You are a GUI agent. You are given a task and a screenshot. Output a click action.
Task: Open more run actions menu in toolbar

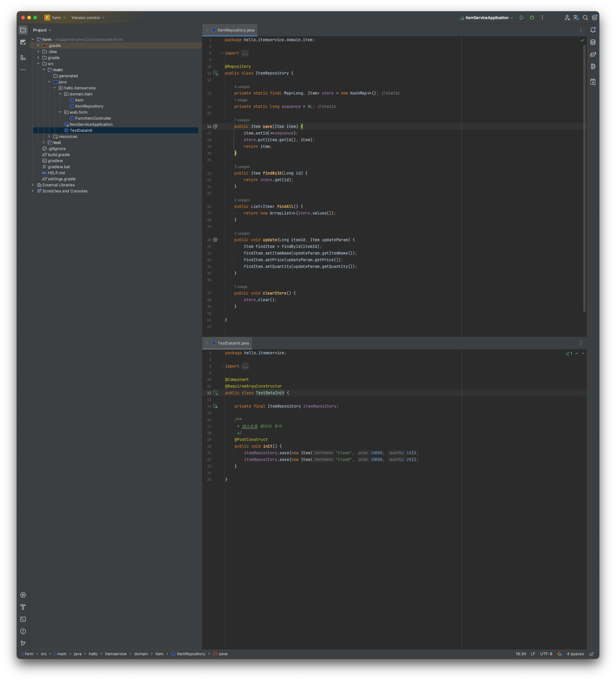[x=542, y=18]
